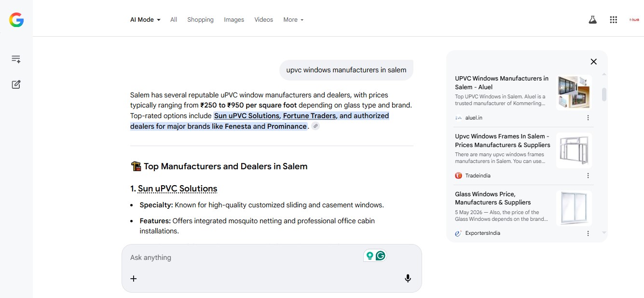The height and width of the screenshot is (298, 644).
Task: Open Search Labs flask icon
Action: [x=592, y=20]
